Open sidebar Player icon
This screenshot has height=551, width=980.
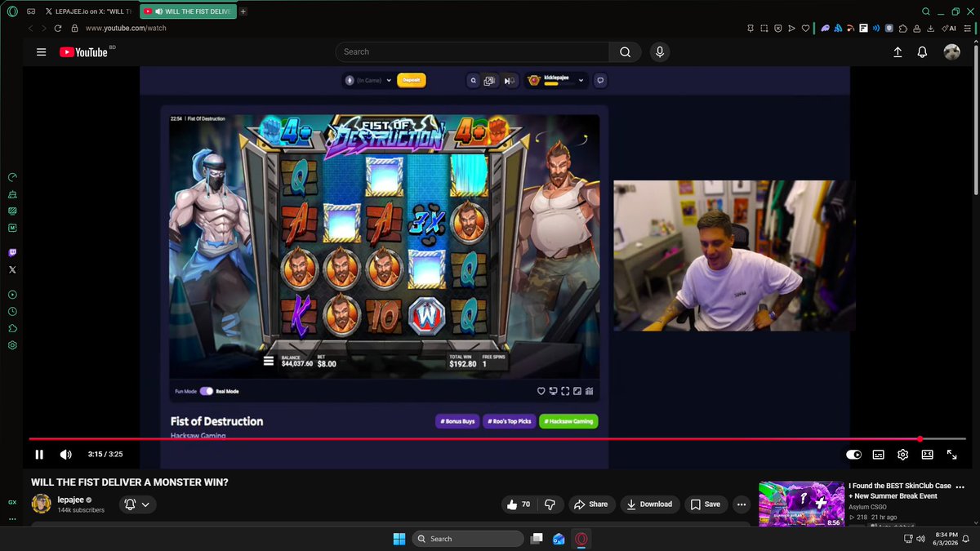12,295
